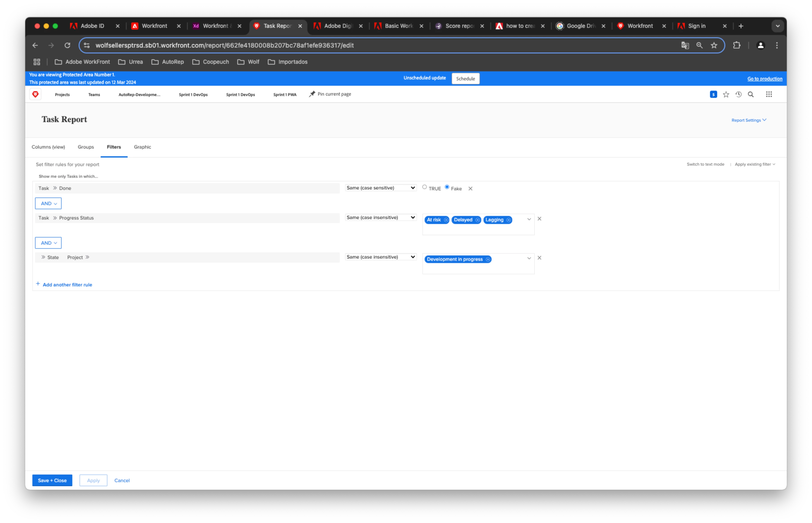The height and width of the screenshot is (523, 812).
Task: Click the Task Progress Status field box
Action: [187, 218]
